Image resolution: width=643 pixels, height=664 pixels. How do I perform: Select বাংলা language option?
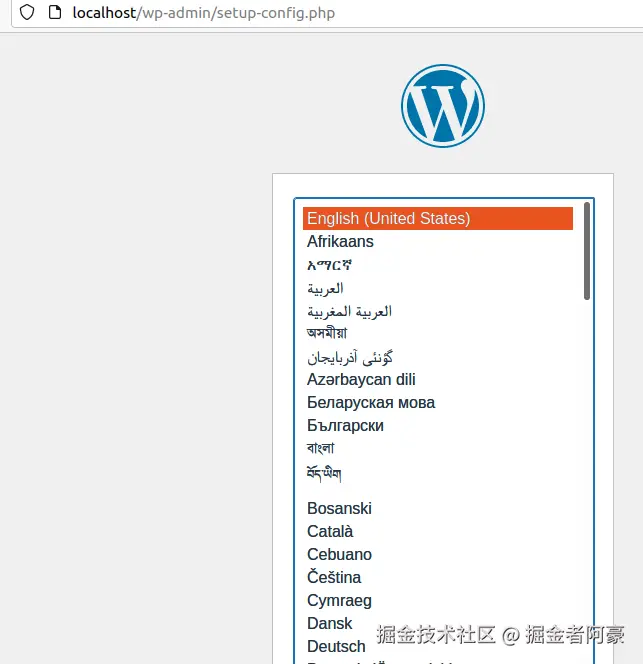point(438,448)
